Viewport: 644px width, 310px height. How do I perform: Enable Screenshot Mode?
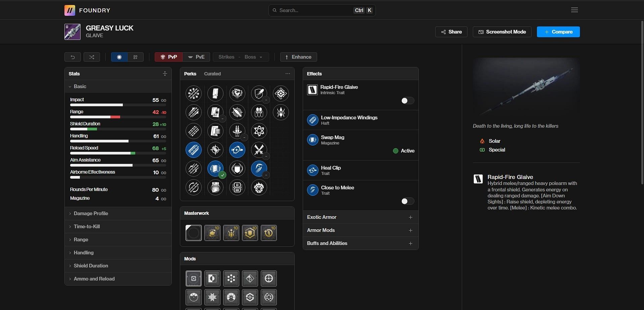tap(502, 32)
